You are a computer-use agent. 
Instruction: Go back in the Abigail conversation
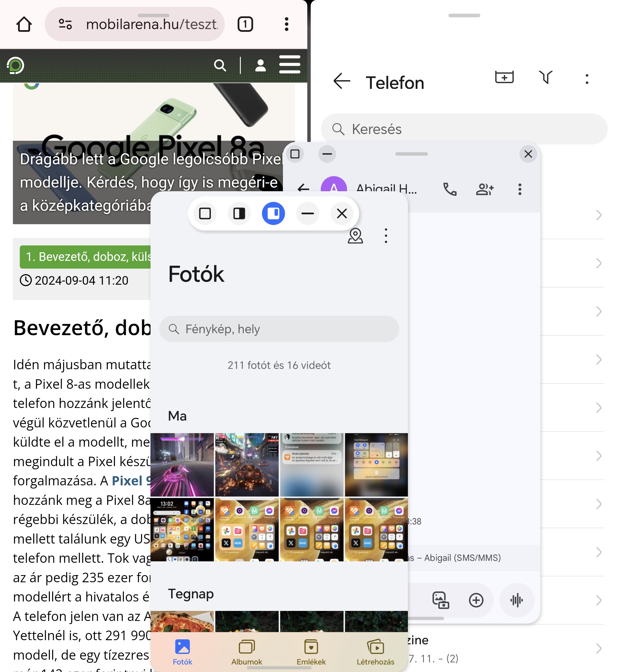tap(303, 188)
